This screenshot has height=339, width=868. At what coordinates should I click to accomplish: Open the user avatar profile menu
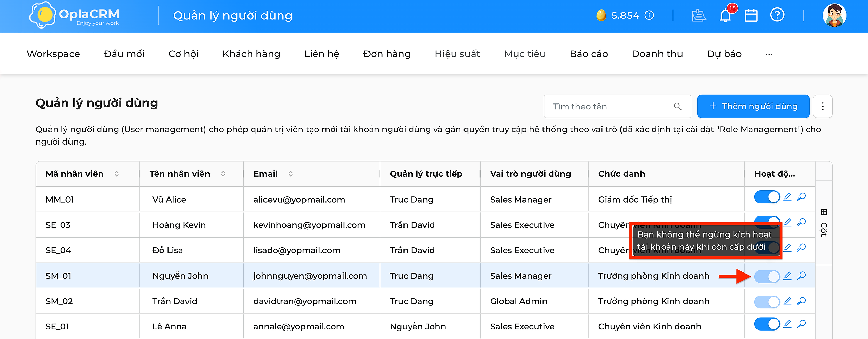point(834,16)
